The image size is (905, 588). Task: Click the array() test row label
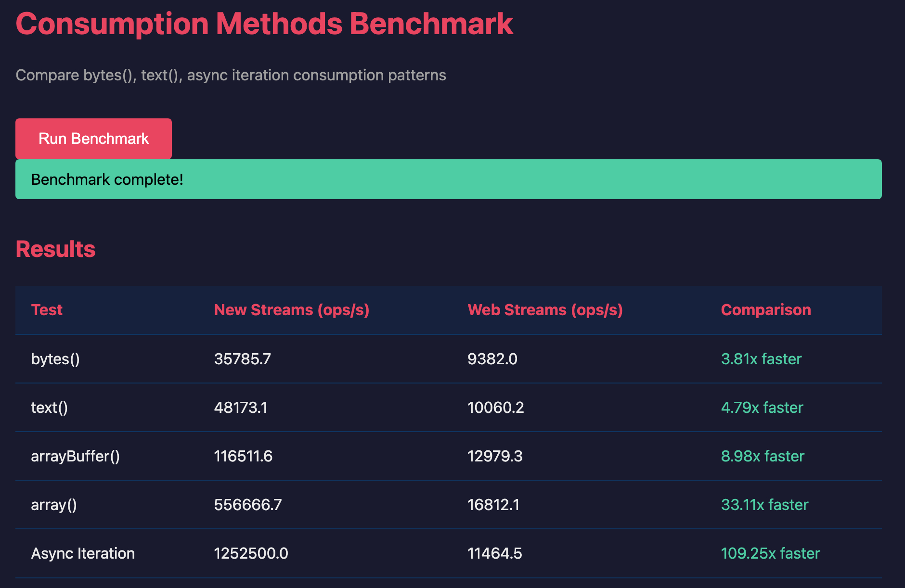click(54, 505)
